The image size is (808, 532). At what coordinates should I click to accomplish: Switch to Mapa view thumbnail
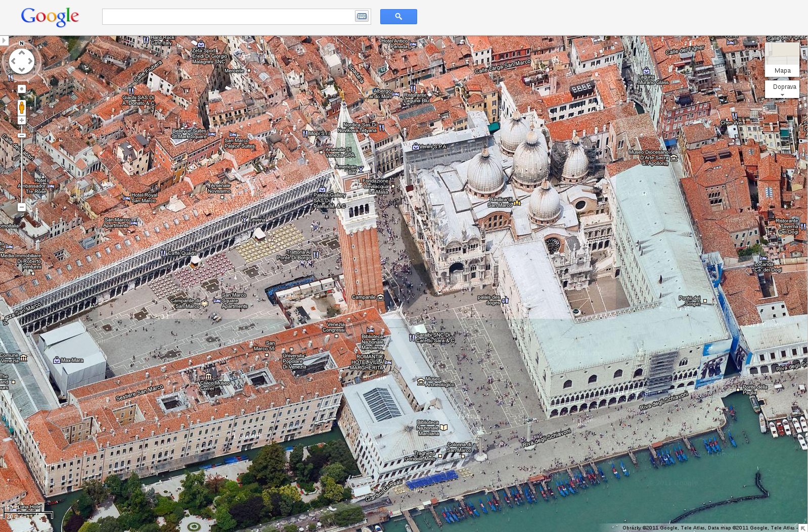782,60
